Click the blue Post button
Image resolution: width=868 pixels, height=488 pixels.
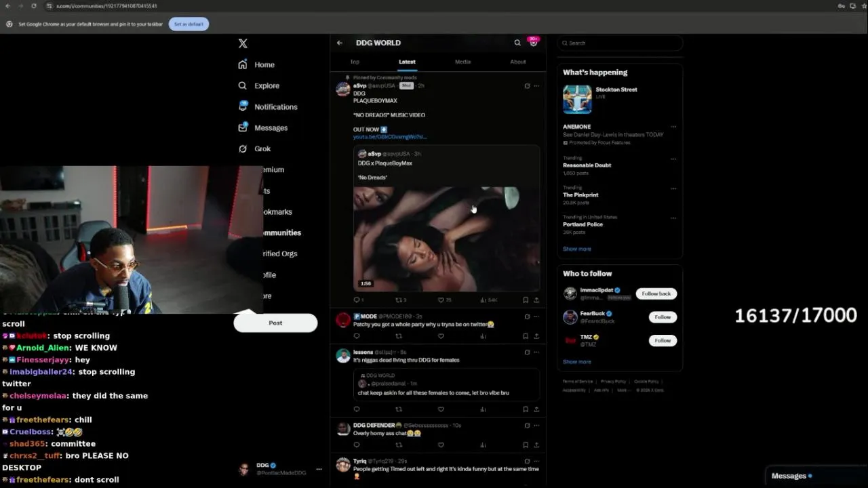click(275, 323)
